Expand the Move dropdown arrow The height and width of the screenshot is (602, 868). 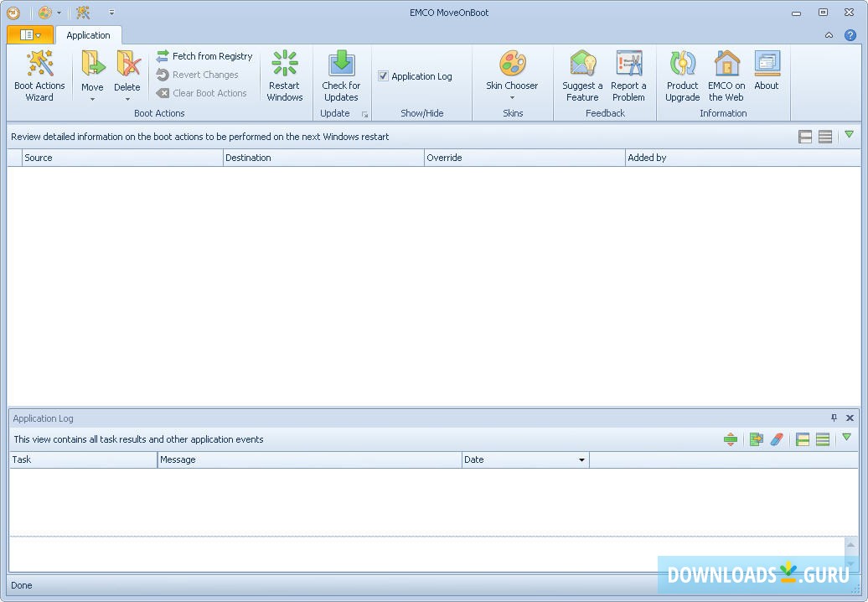[x=92, y=99]
